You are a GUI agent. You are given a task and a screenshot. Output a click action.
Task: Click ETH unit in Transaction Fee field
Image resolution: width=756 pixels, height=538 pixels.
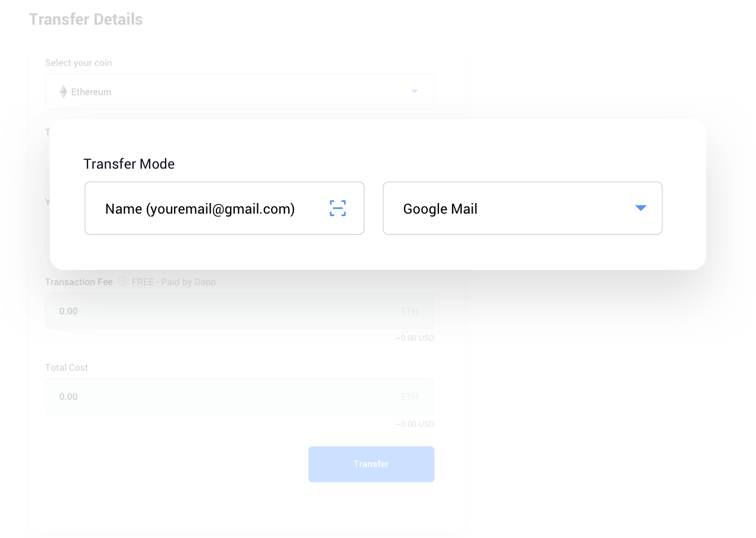(409, 311)
